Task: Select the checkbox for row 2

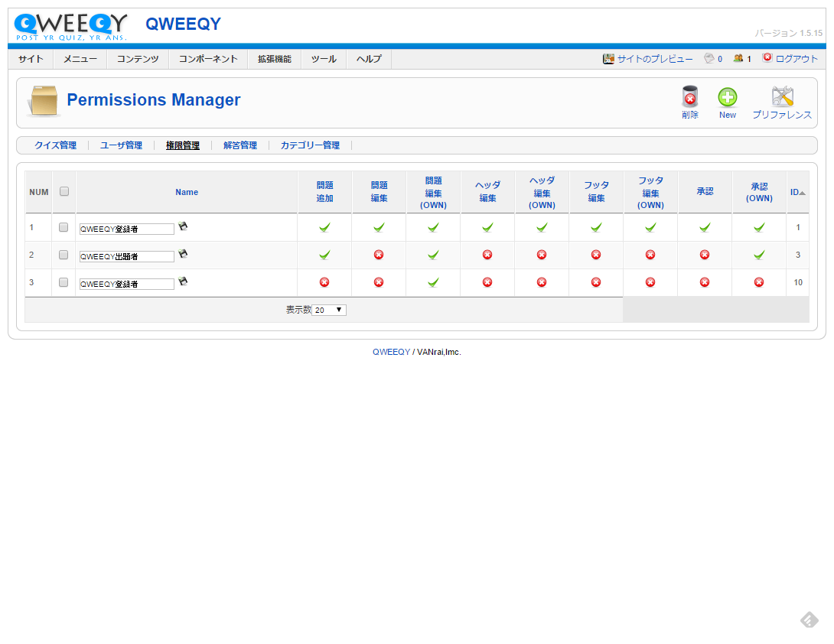Action: pos(64,255)
